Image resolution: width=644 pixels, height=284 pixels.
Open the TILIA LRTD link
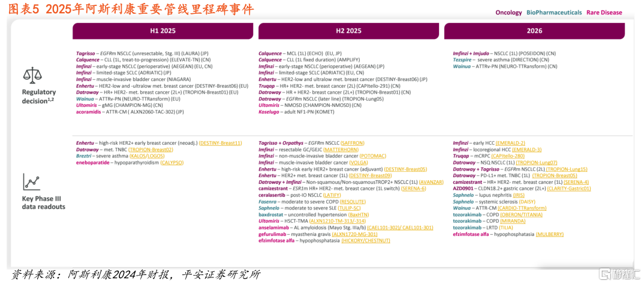tap(506, 228)
